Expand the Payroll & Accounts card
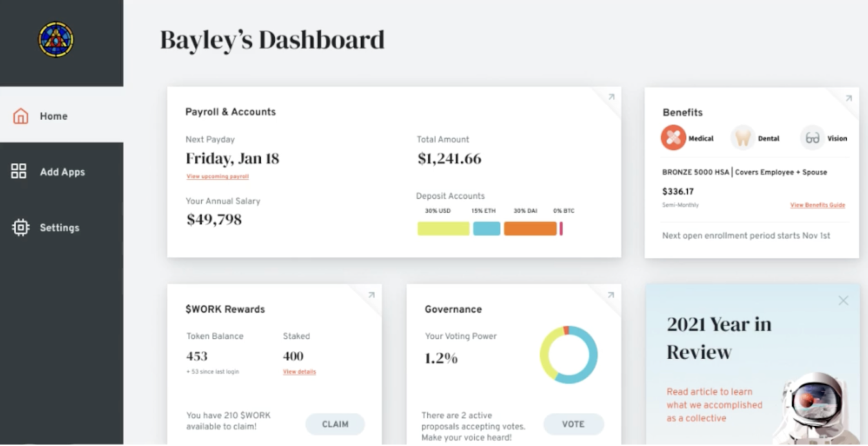Image resolution: width=868 pixels, height=446 pixels. [x=611, y=97]
